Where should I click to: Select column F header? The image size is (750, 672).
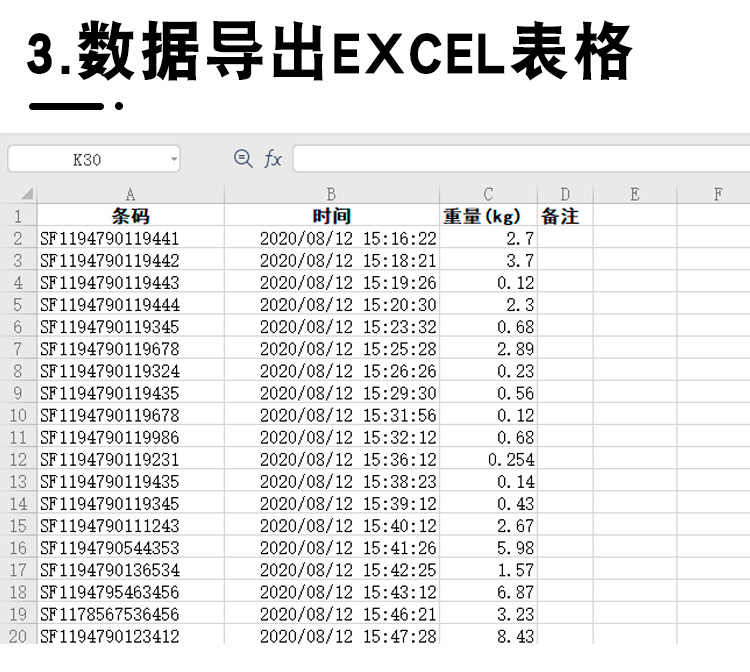coord(714,194)
